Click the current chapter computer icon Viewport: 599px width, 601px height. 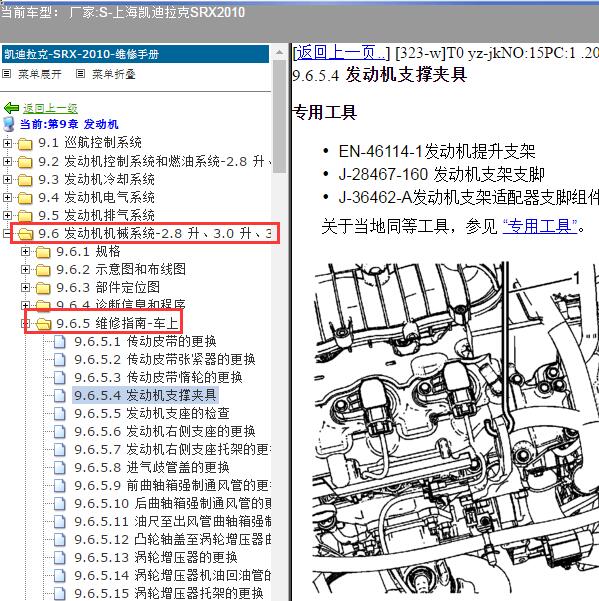click(9, 124)
